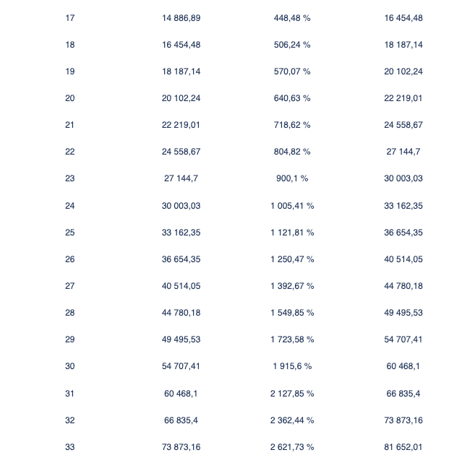Click the 448,48 % value
Image resolution: width=475 pixels, height=476 pixels.
[x=292, y=18]
